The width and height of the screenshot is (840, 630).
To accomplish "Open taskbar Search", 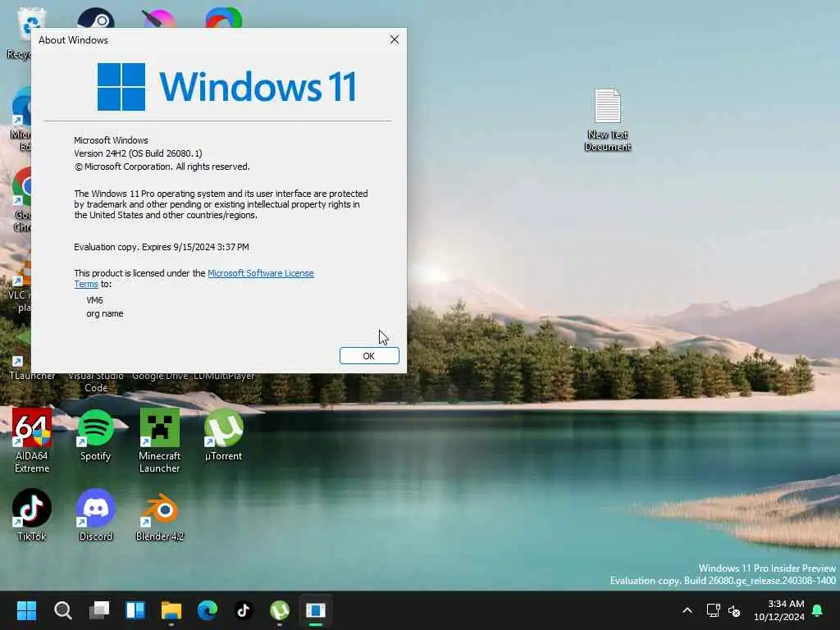I will (62, 610).
